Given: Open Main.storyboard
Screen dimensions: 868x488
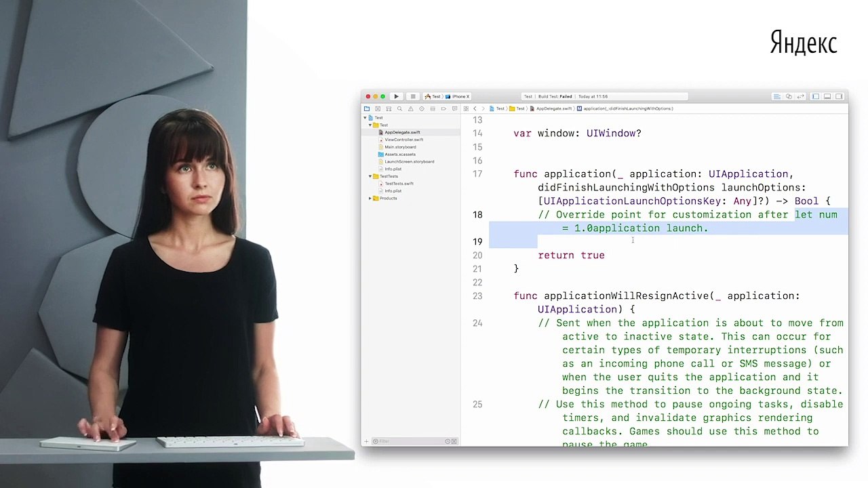Looking at the screenshot, I should coord(400,147).
